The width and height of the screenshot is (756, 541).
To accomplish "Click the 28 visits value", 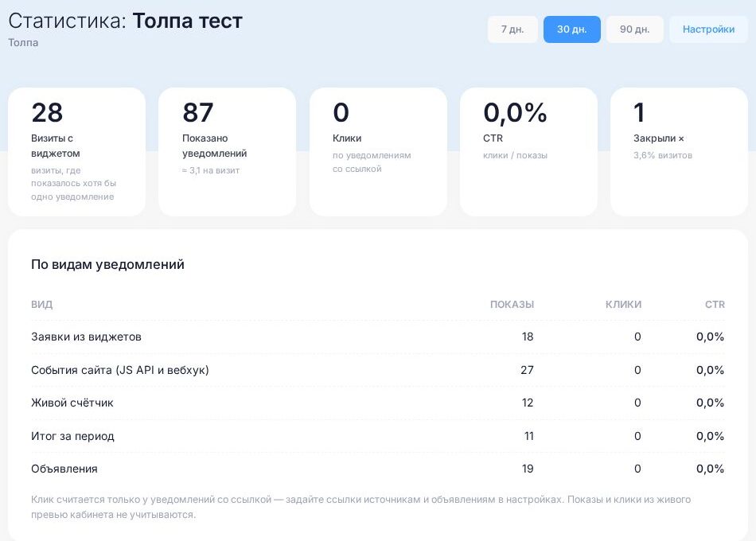I will [47, 113].
